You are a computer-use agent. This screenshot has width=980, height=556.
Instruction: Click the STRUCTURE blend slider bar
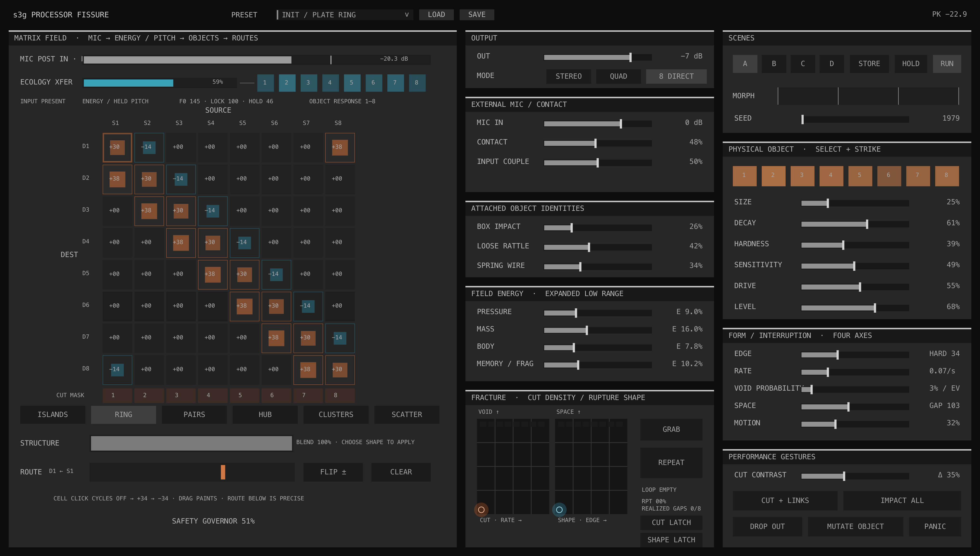point(192,443)
